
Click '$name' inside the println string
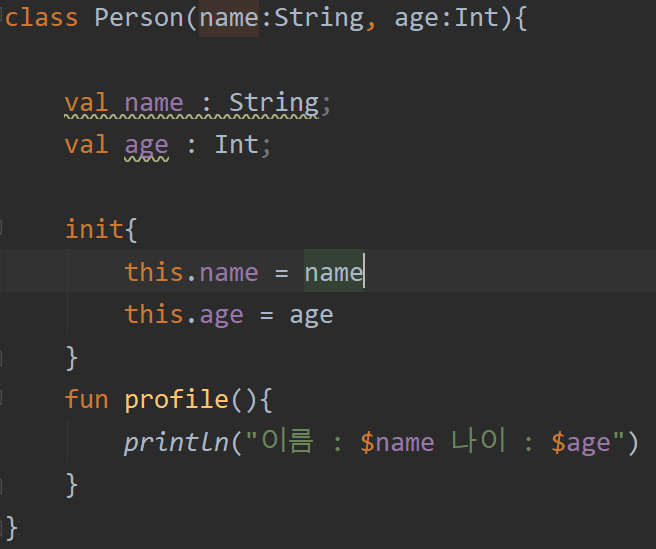coord(397,443)
